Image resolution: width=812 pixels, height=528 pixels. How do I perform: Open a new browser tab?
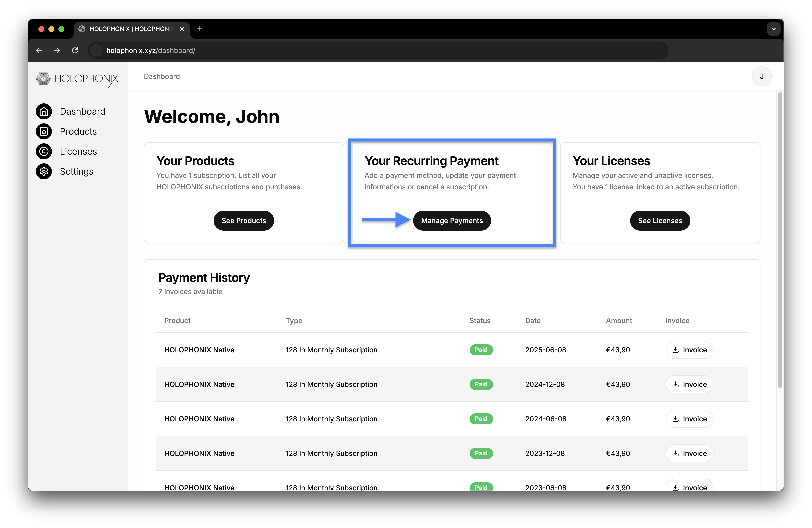pos(200,29)
